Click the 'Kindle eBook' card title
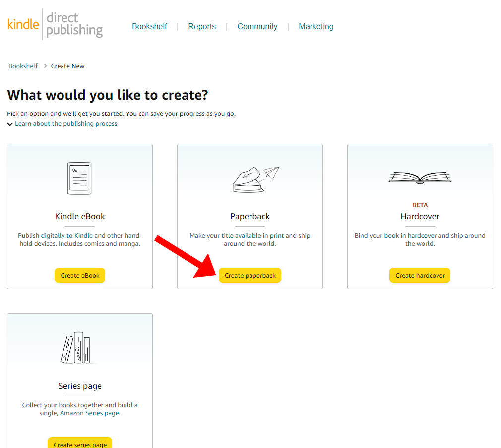Screen dimensions: 501x448 (x=80, y=216)
